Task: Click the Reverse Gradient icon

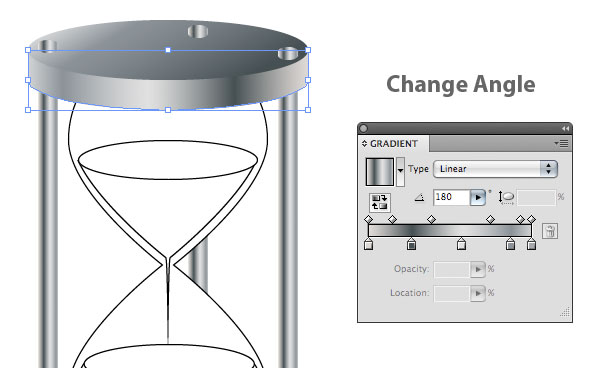Action: pos(380,202)
